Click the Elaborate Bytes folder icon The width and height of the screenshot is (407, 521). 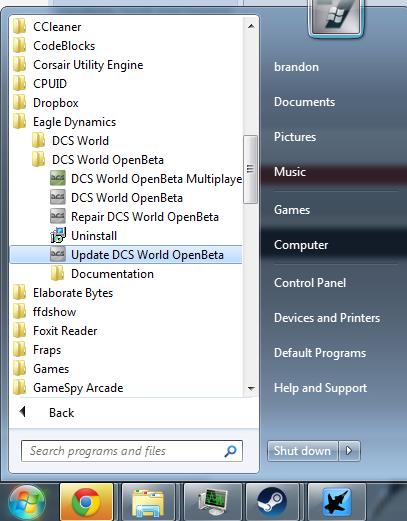tap(19, 293)
